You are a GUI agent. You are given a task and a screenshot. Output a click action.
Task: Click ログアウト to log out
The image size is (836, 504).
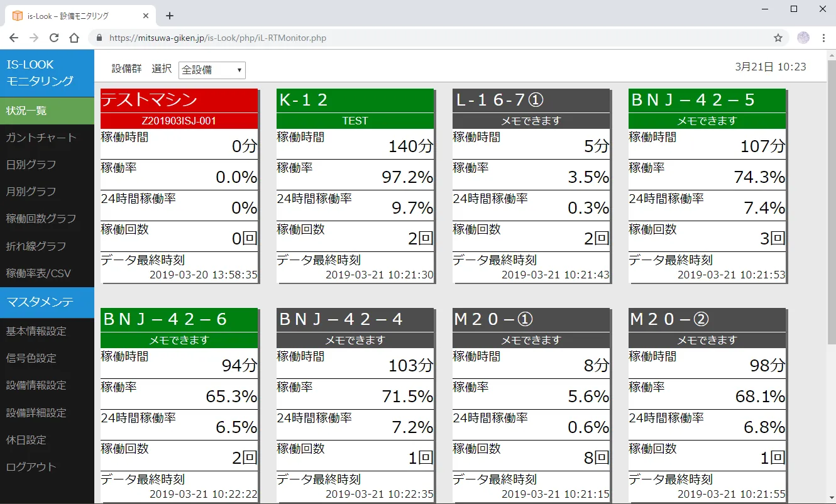[x=47, y=467]
